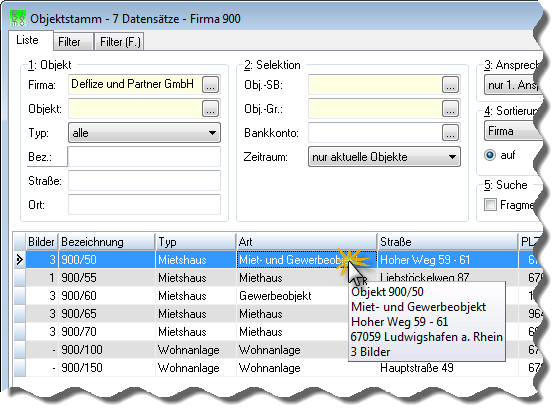Select row 900/70 in Bezeichnung column

[x=107, y=331]
